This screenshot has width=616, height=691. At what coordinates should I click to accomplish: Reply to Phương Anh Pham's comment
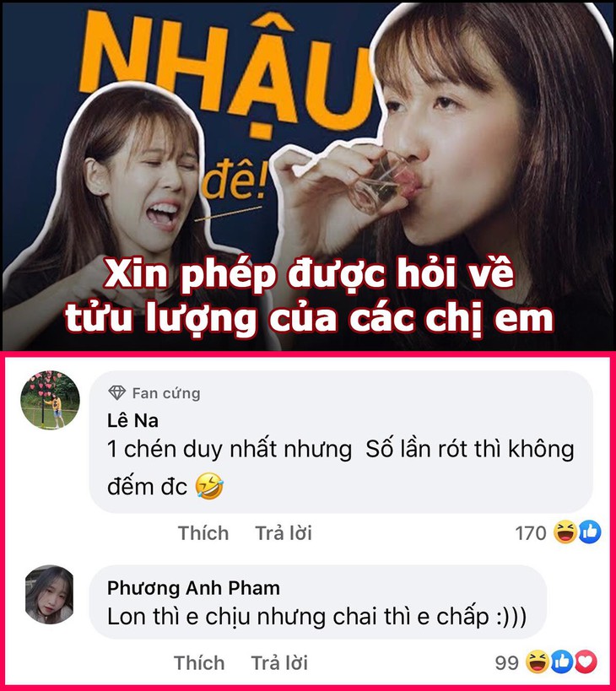279,663
